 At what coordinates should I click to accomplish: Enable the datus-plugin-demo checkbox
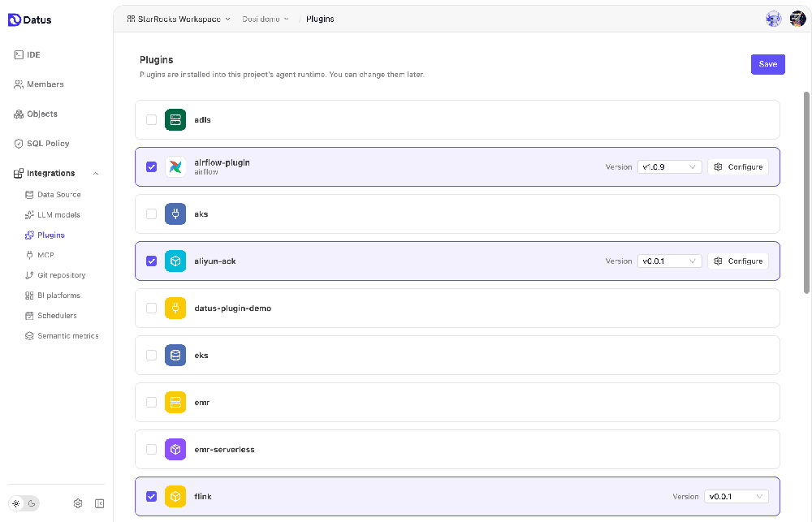click(151, 308)
